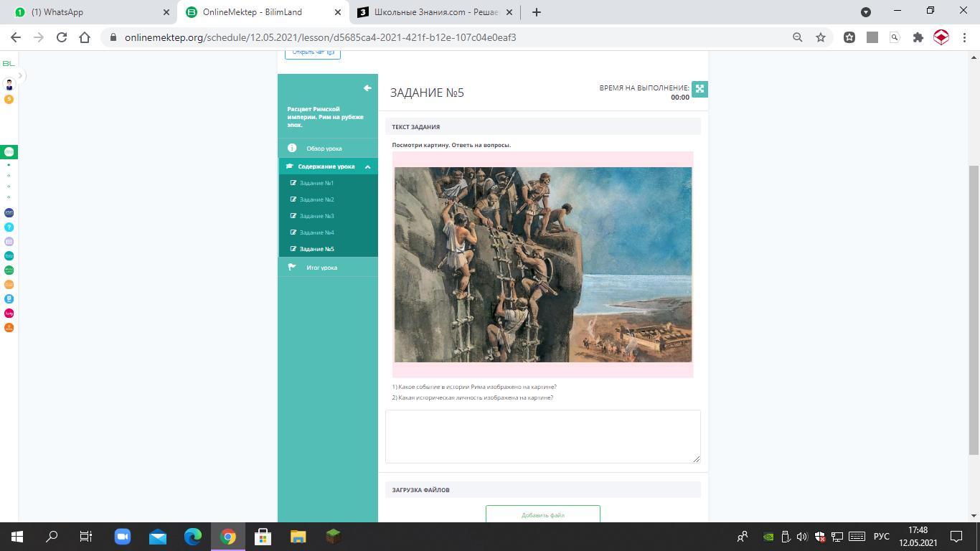Switch to the Школьные Знания.com tab

(435, 12)
